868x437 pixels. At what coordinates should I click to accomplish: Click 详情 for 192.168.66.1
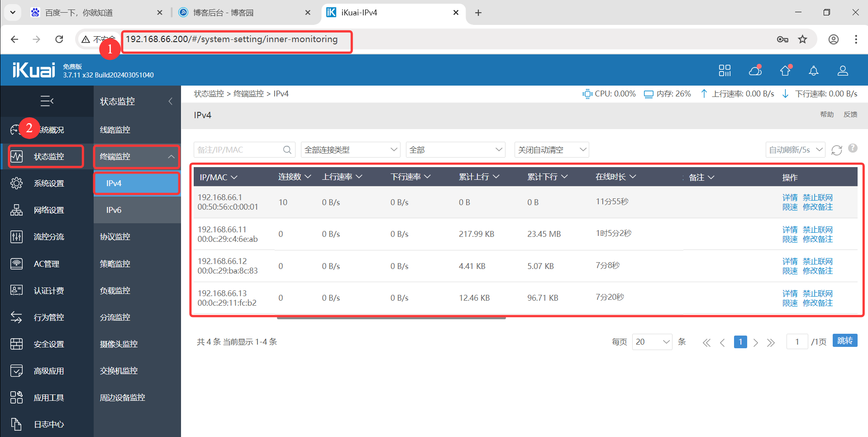point(790,197)
